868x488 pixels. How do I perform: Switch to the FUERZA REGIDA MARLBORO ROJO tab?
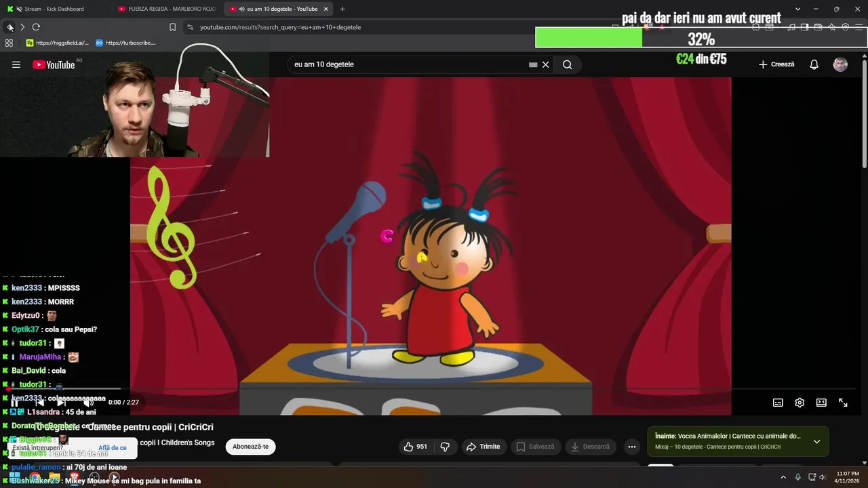[167, 9]
